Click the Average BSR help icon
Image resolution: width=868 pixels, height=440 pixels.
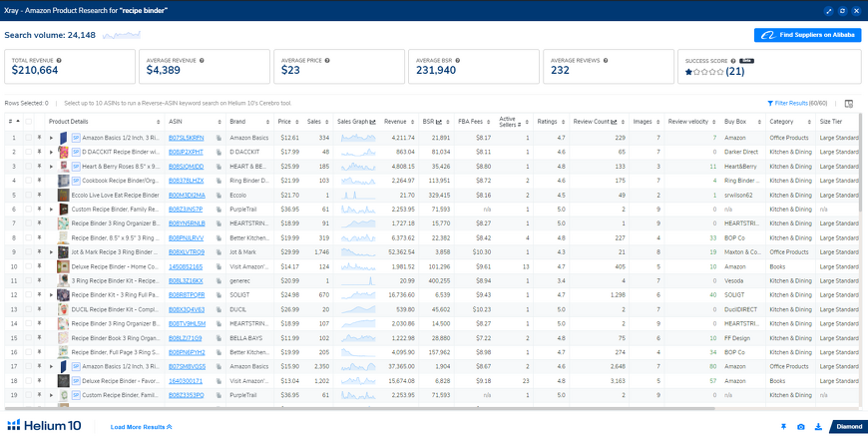pyautogui.click(x=458, y=60)
